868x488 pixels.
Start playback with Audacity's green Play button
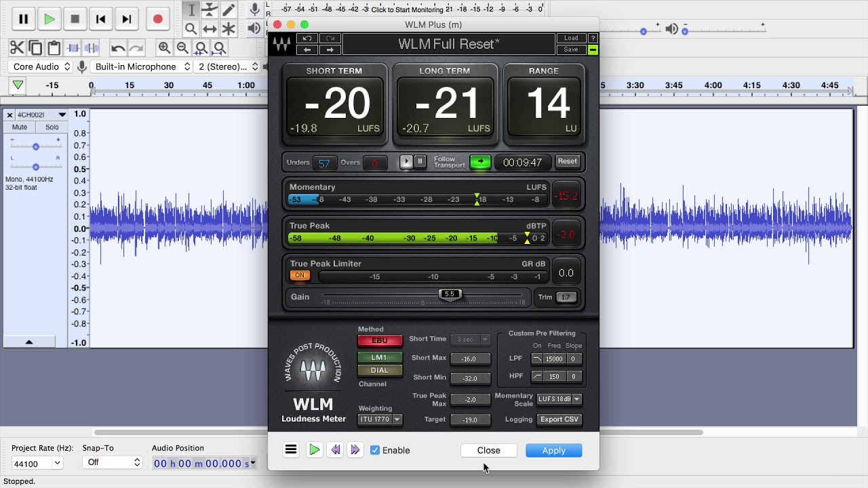(x=49, y=20)
